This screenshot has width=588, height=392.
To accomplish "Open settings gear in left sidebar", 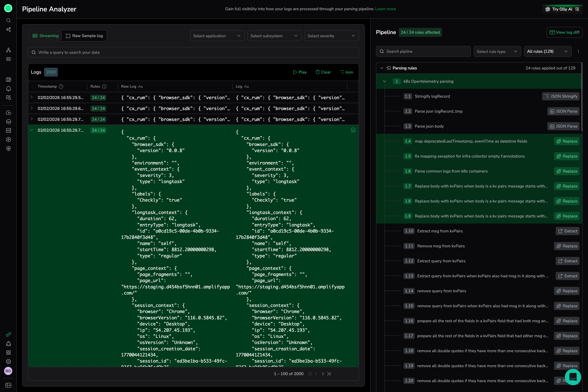I will click(x=8, y=362).
